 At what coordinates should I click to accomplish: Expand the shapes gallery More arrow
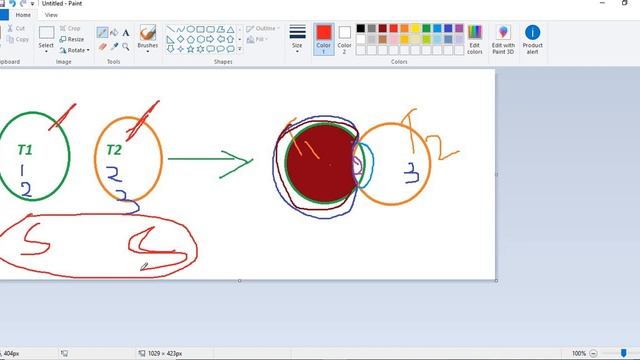pos(240,49)
